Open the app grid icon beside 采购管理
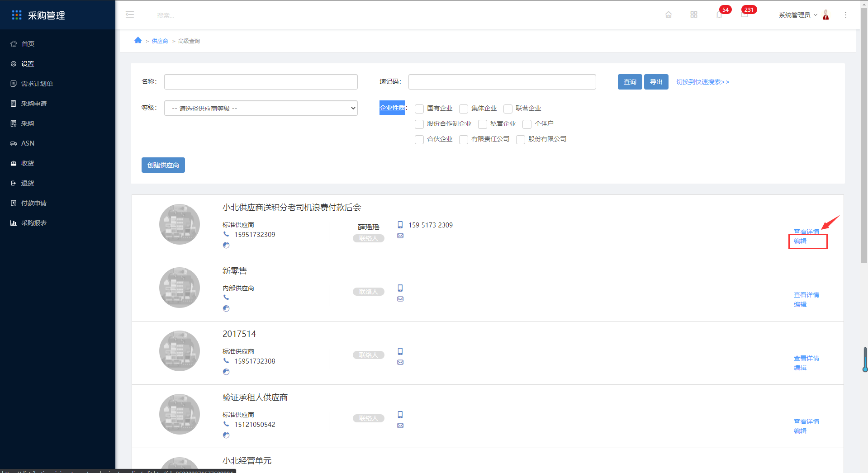868x473 pixels. [x=17, y=15]
